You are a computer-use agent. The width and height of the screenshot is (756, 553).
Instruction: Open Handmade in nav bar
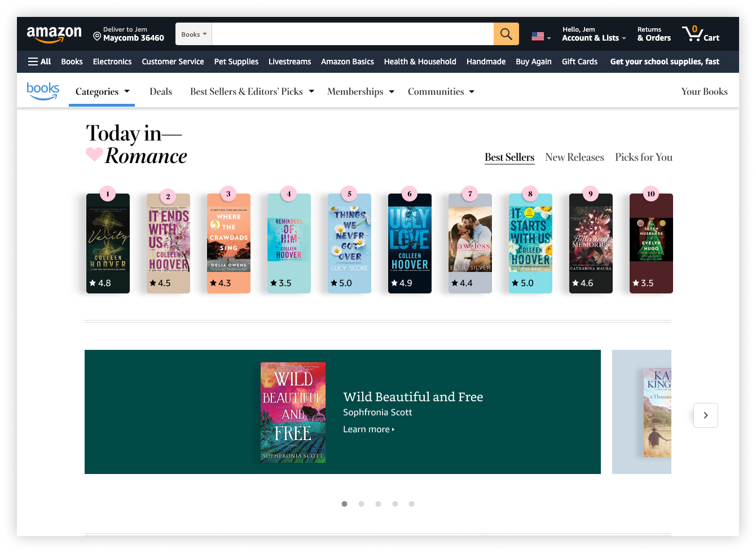486,62
